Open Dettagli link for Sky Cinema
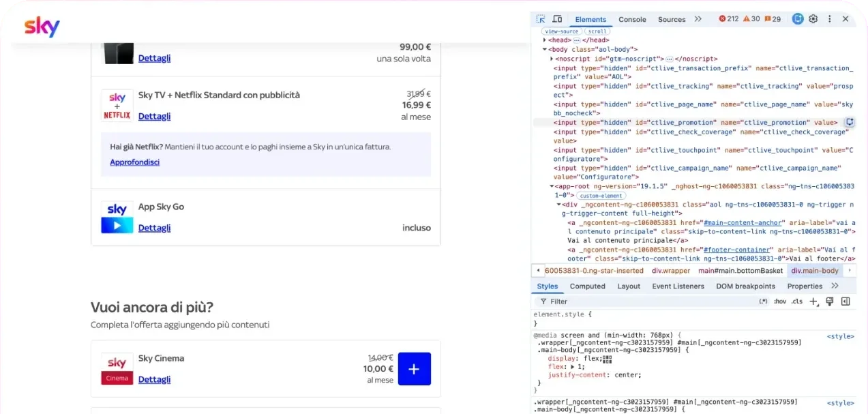 (x=154, y=379)
